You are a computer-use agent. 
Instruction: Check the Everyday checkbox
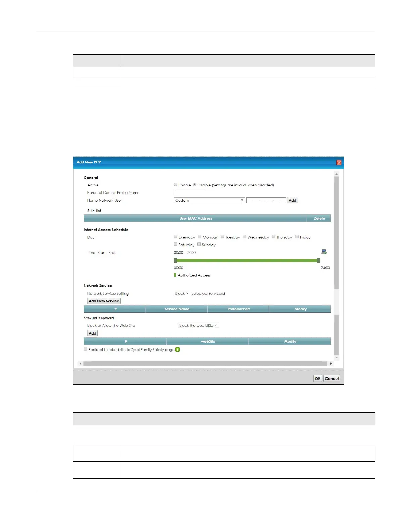pyautogui.click(x=176, y=237)
